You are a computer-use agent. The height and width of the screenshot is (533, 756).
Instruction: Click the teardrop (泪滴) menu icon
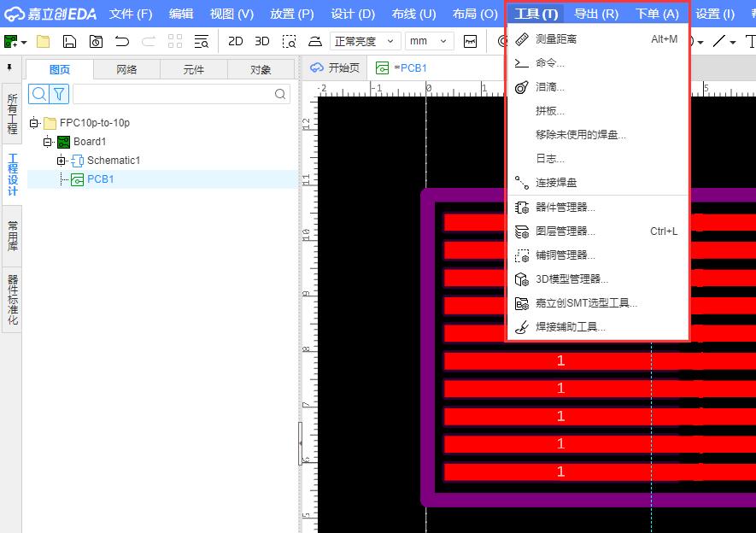pos(522,87)
